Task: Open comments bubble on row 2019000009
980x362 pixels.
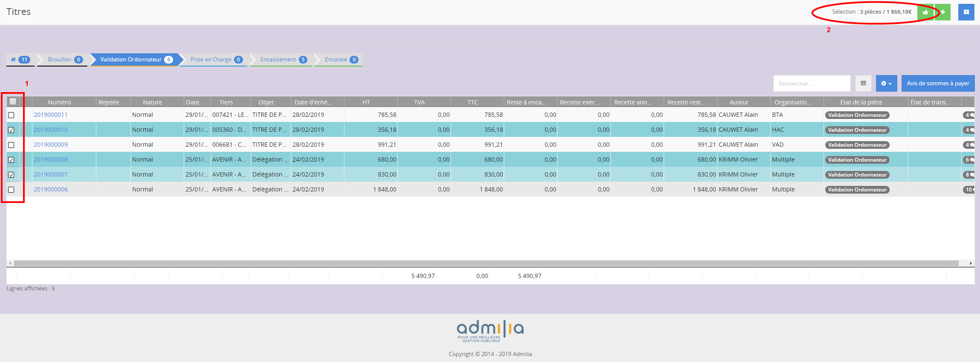Action: point(969,145)
